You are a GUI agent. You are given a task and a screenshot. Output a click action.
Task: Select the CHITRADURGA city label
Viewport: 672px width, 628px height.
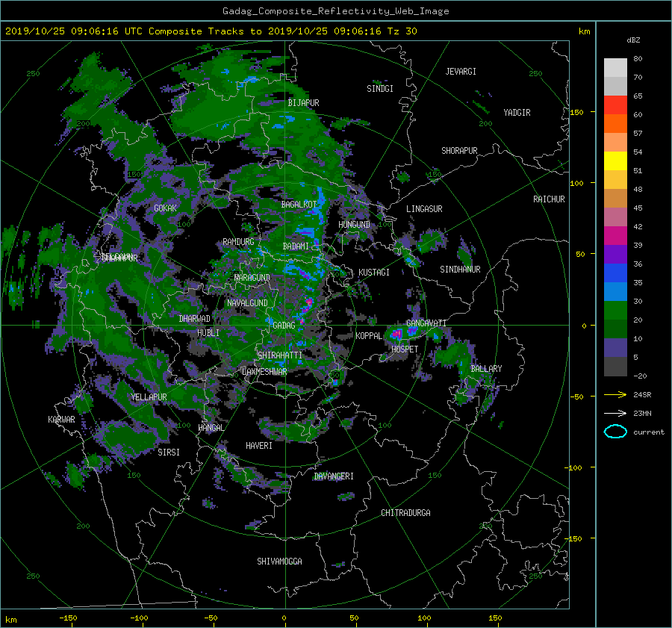click(x=405, y=513)
